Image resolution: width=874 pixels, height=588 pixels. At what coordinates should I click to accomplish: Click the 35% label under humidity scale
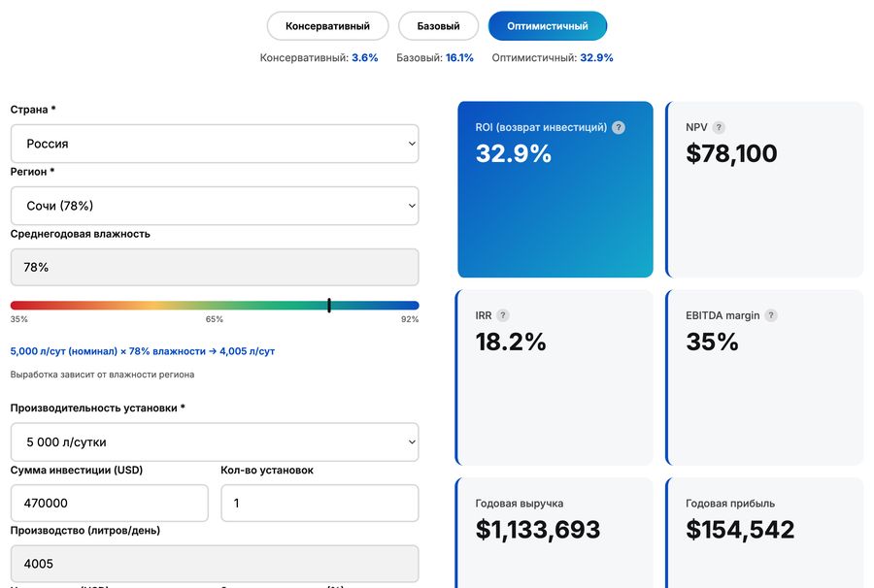(19, 319)
